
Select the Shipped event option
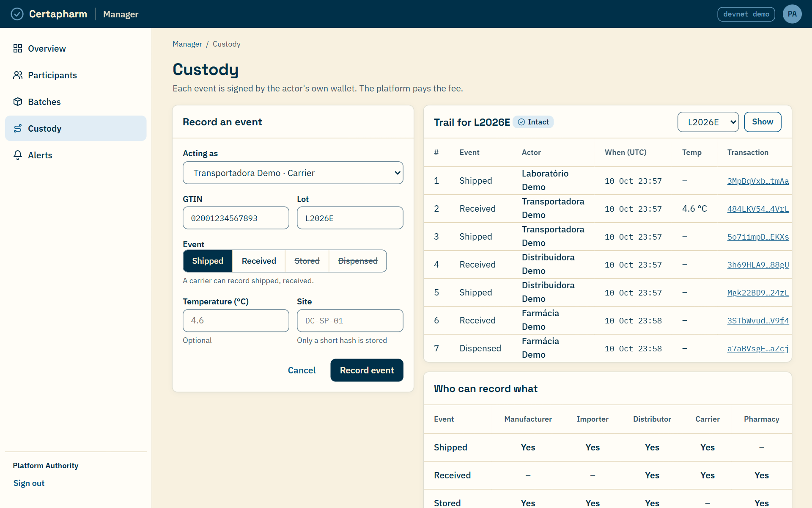[x=208, y=261]
